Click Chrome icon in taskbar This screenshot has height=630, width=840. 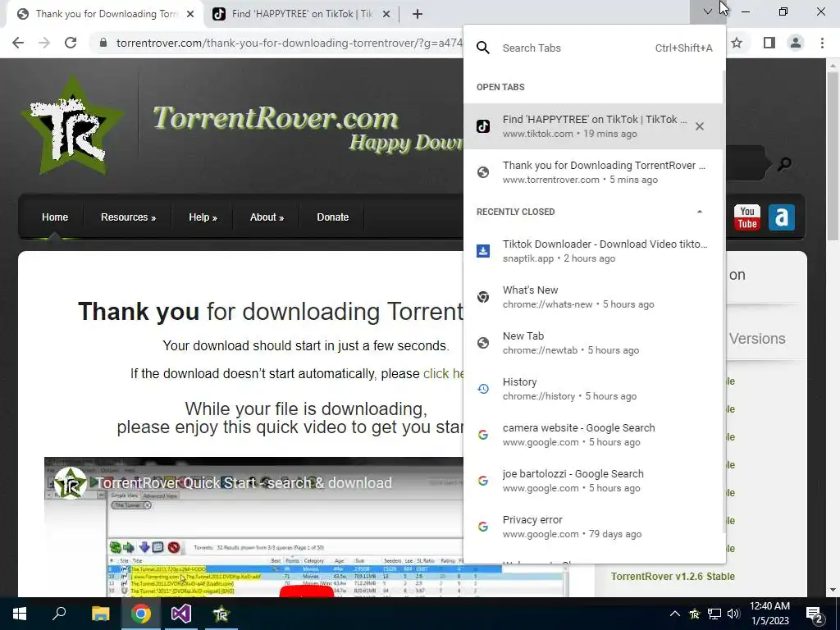click(141, 614)
